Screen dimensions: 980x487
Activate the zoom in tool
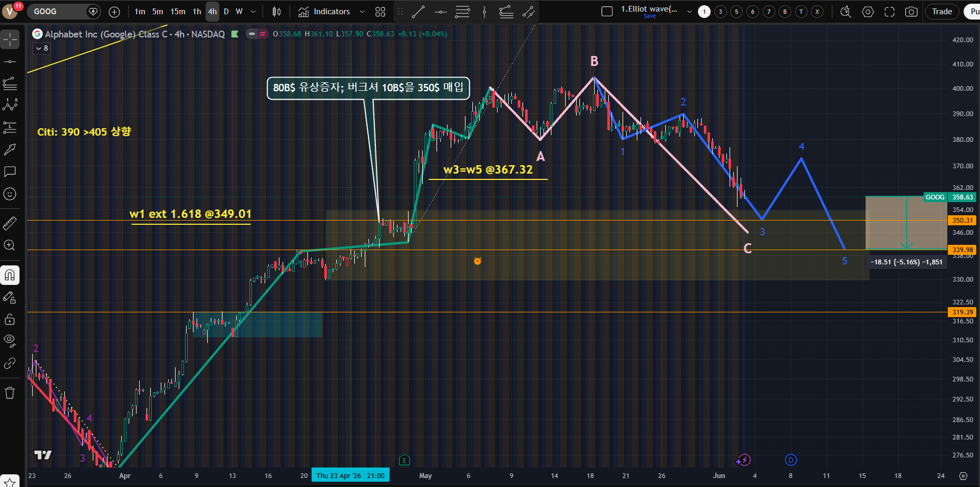tap(10, 245)
